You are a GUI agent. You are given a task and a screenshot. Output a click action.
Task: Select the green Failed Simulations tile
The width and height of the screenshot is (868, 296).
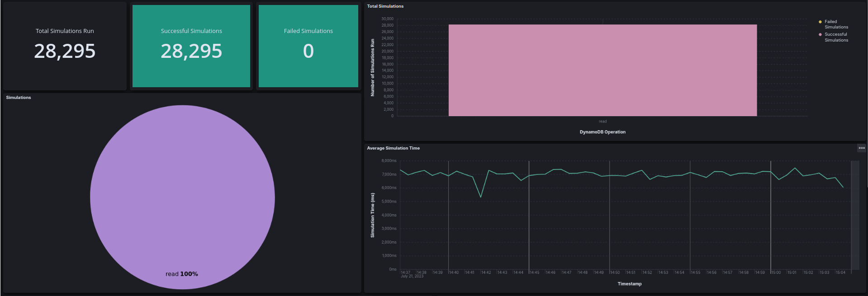(308, 46)
